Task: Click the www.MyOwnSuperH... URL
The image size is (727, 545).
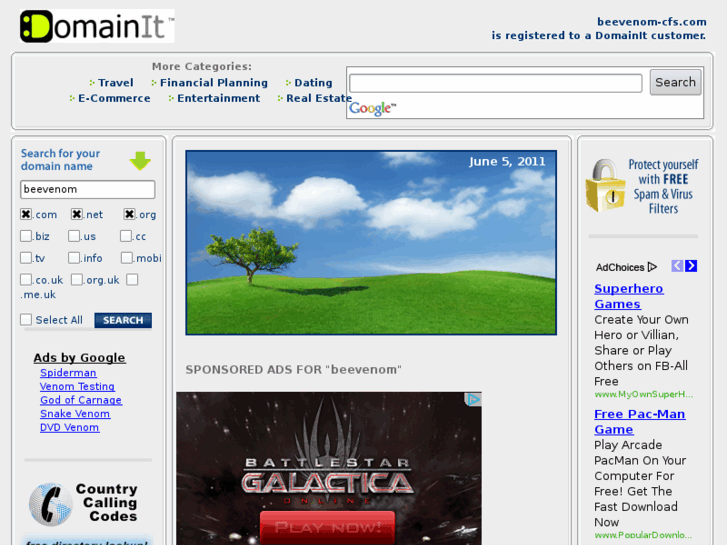Action: tap(644, 394)
